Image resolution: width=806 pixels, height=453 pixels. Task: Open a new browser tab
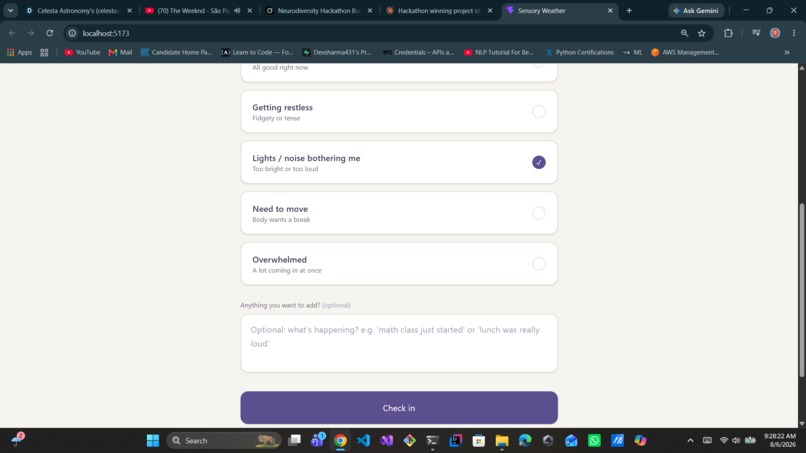629,10
